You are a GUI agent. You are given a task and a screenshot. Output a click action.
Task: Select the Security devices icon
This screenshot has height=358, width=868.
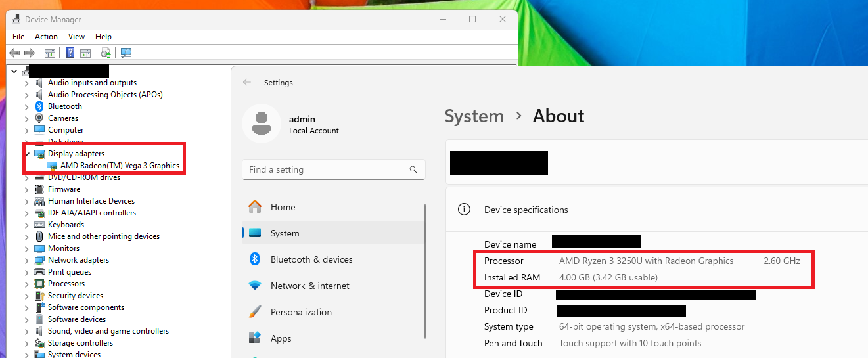click(x=39, y=296)
